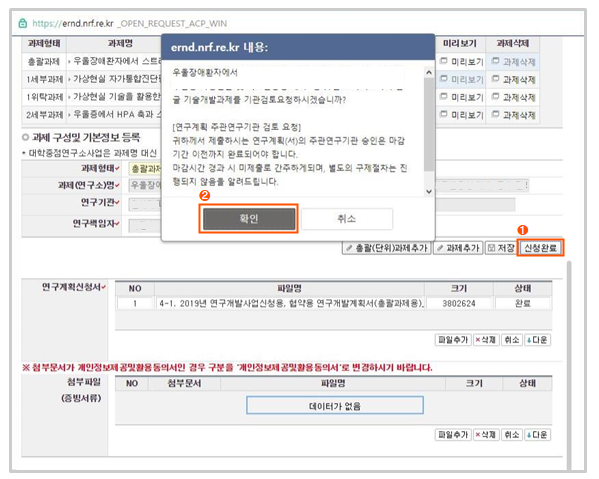Select the file row '4-1. 2019년 연구개발사업신청용'
This screenshot has width=599, height=479.
tap(291, 304)
